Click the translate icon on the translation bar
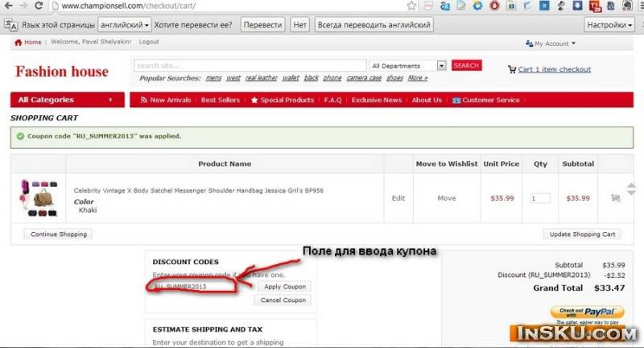The height and width of the screenshot is (348, 644). [x=10, y=25]
